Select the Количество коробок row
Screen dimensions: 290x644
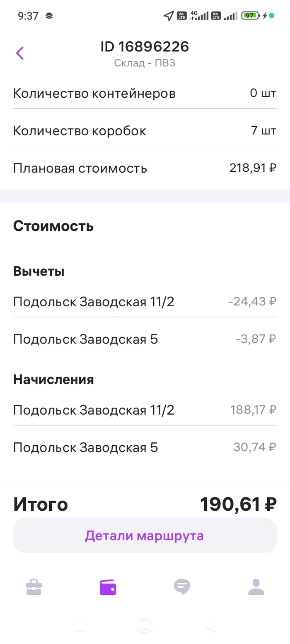145,131
